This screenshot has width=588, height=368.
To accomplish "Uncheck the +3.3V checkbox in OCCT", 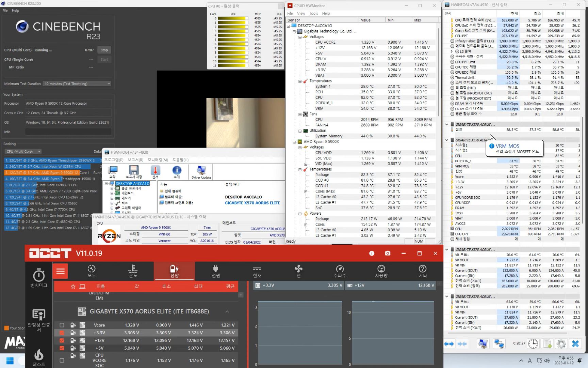I will (62, 333).
